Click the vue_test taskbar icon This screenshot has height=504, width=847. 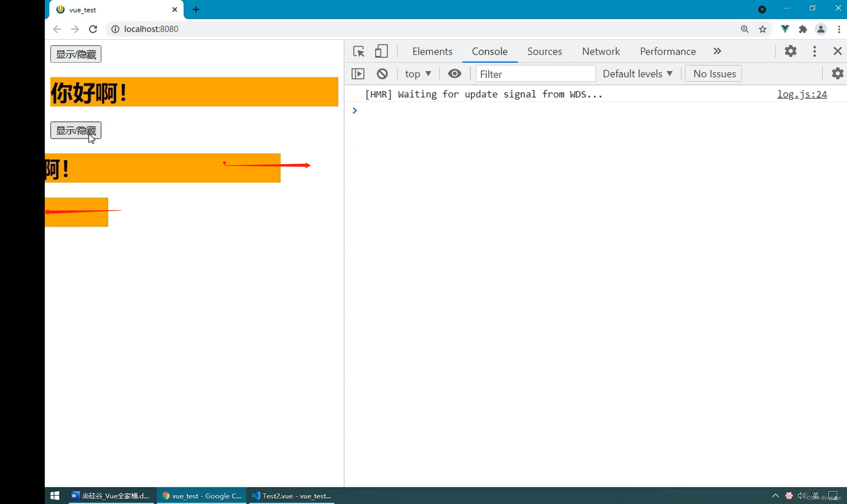click(202, 496)
